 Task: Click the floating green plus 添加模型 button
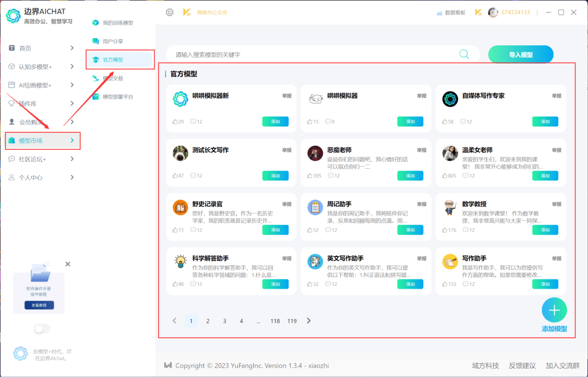tap(554, 310)
